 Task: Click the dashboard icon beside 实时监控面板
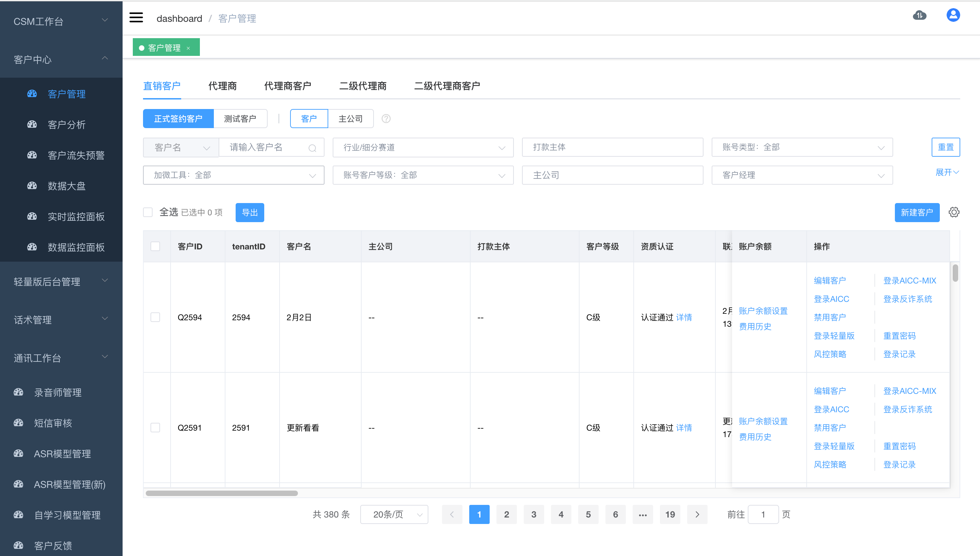point(32,216)
